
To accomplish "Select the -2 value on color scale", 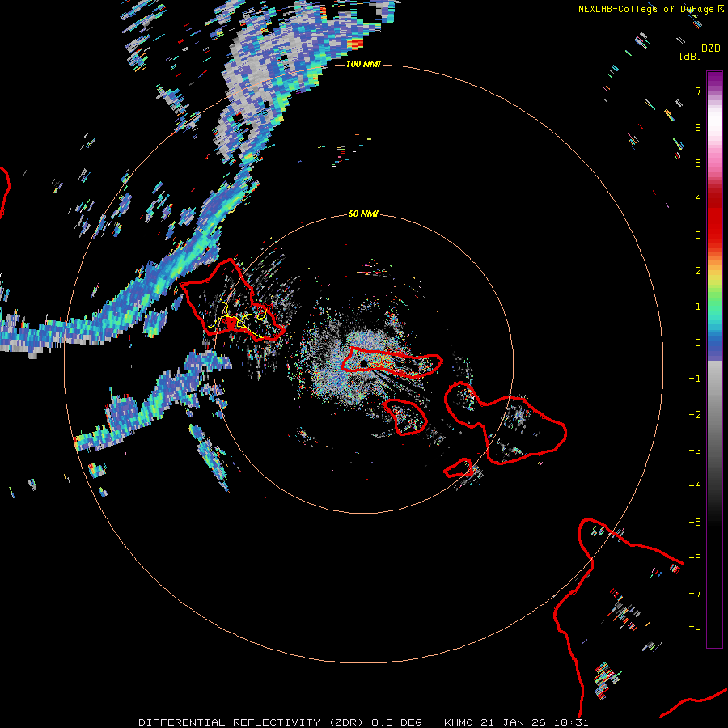I will [x=695, y=415].
